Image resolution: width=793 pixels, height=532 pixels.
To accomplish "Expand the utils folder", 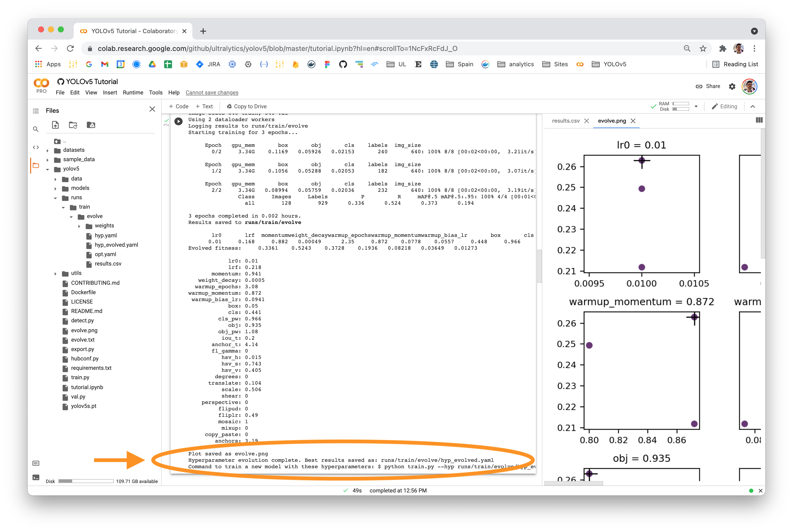I will (x=55, y=273).
